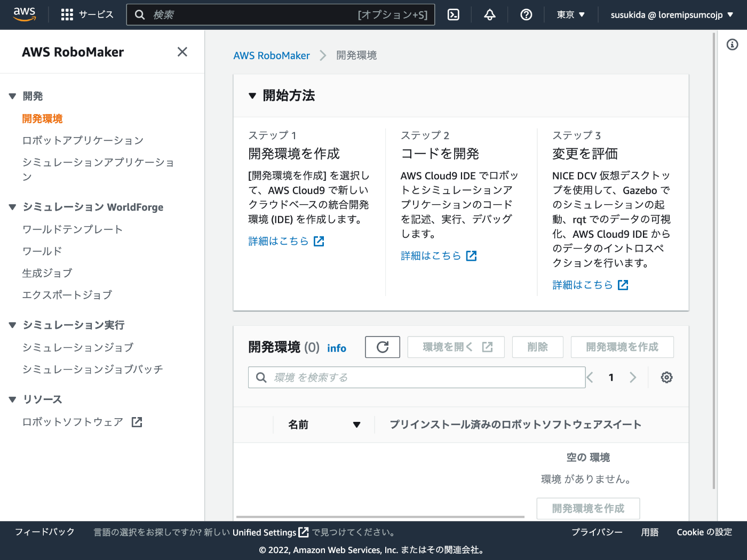Screen dimensions: 747x560
Task: Close the AWS RoboMaker side navigation
Action: [x=182, y=52]
